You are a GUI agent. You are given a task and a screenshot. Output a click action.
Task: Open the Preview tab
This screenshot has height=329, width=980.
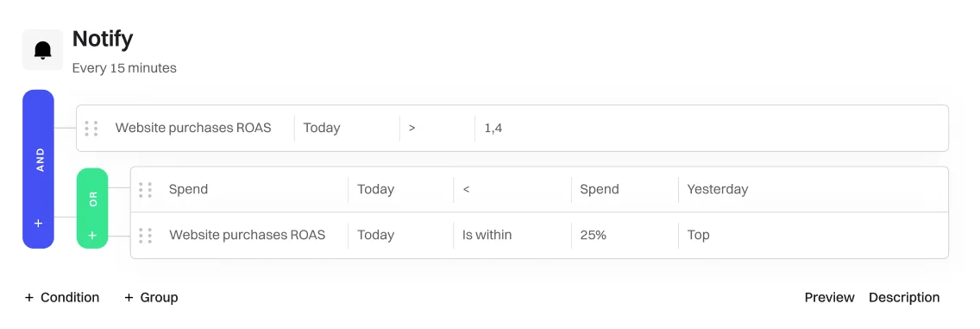point(829,298)
